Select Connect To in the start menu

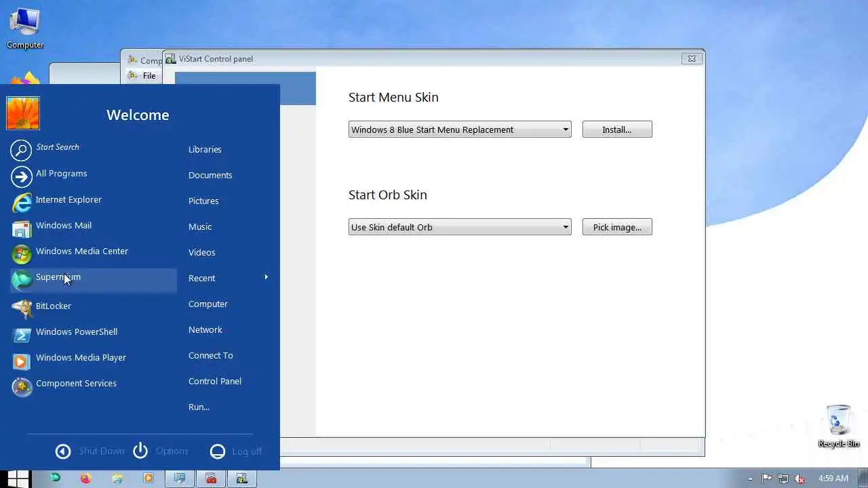pos(210,355)
